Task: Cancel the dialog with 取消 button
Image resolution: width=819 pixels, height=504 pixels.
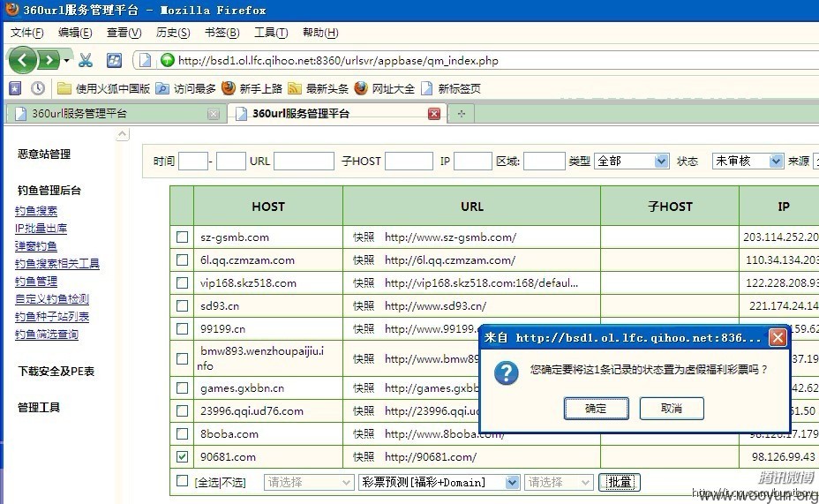Action: pos(672,408)
